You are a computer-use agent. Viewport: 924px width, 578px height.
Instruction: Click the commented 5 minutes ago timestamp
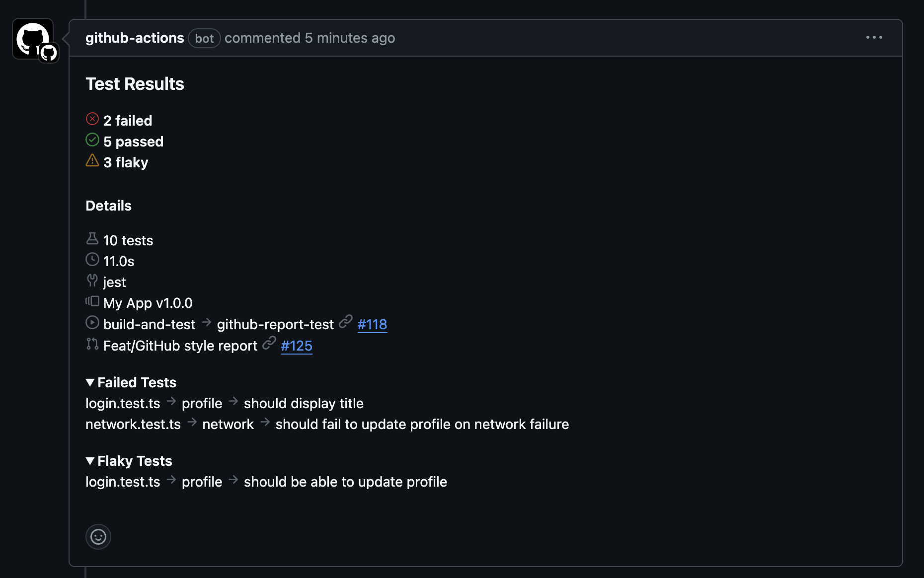click(310, 38)
